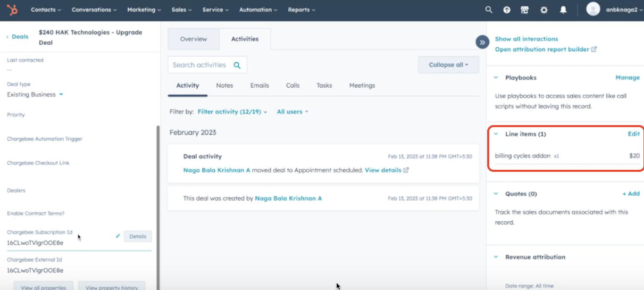Open the Collapse all dropdown
The height and width of the screenshot is (290, 644).
(448, 65)
